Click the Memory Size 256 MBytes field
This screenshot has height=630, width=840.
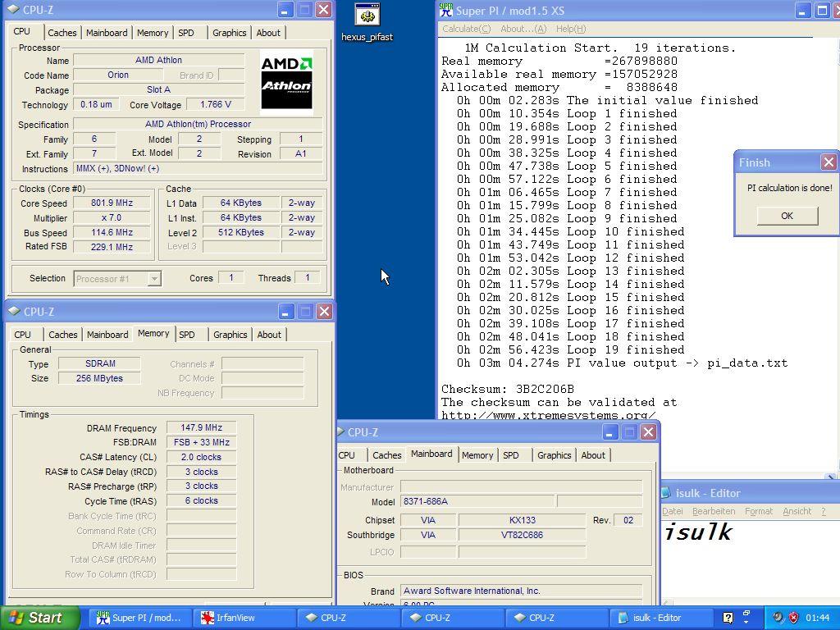click(x=100, y=378)
